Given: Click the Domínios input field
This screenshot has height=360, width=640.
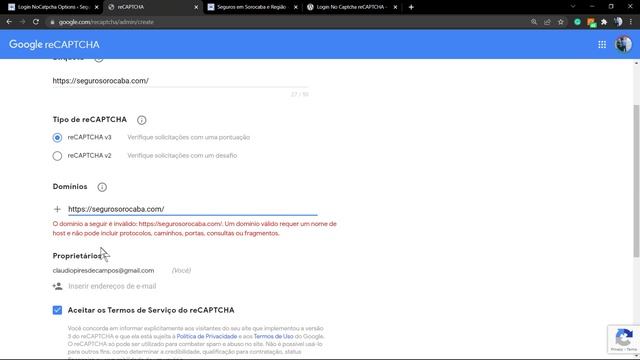Looking at the screenshot, I should click(193, 209).
